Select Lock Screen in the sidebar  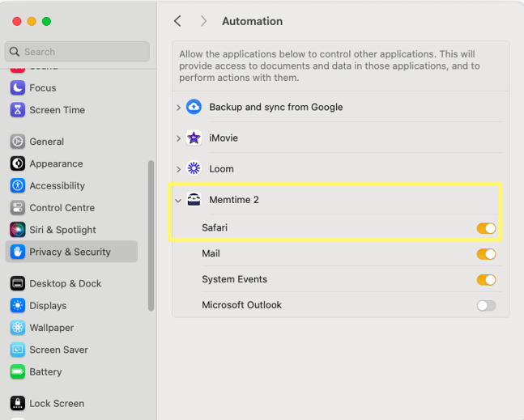(x=71, y=403)
